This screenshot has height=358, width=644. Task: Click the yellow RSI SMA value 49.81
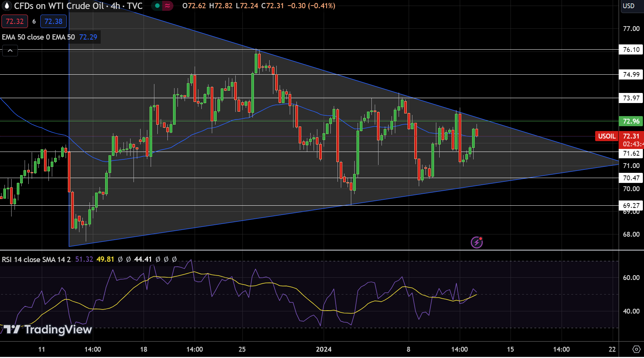(x=105, y=259)
